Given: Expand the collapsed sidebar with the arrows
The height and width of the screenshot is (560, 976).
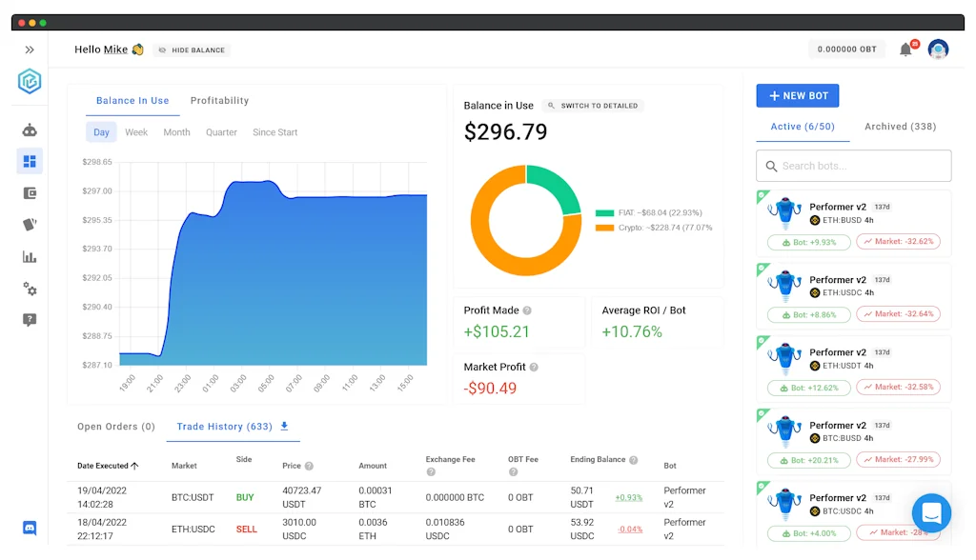Looking at the screenshot, I should [x=31, y=49].
